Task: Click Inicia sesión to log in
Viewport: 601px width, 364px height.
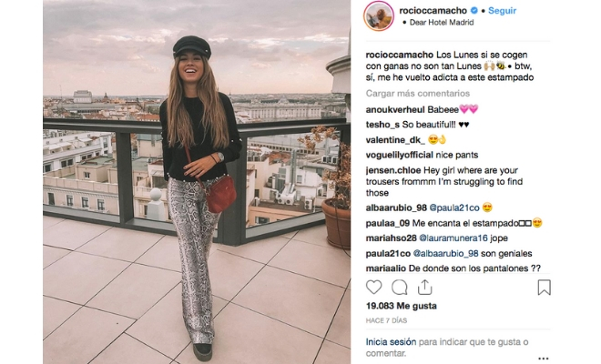Action: pos(391,342)
